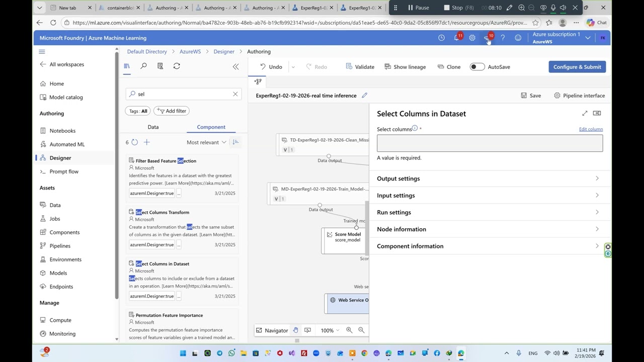Click the Save button
Image resolution: width=644 pixels, height=362 pixels.
(x=531, y=96)
